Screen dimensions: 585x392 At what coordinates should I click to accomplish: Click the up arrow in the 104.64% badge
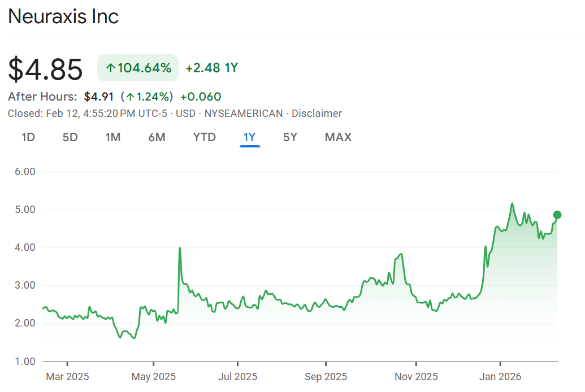(x=111, y=68)
